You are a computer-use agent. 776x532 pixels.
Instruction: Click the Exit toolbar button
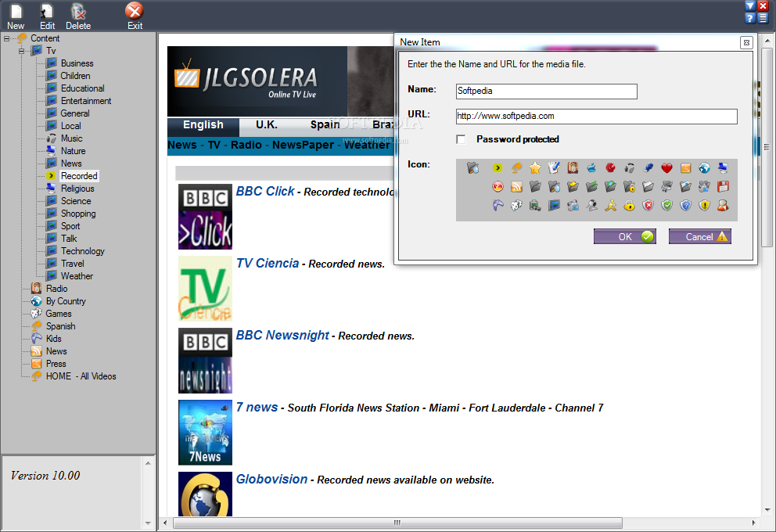135,17
